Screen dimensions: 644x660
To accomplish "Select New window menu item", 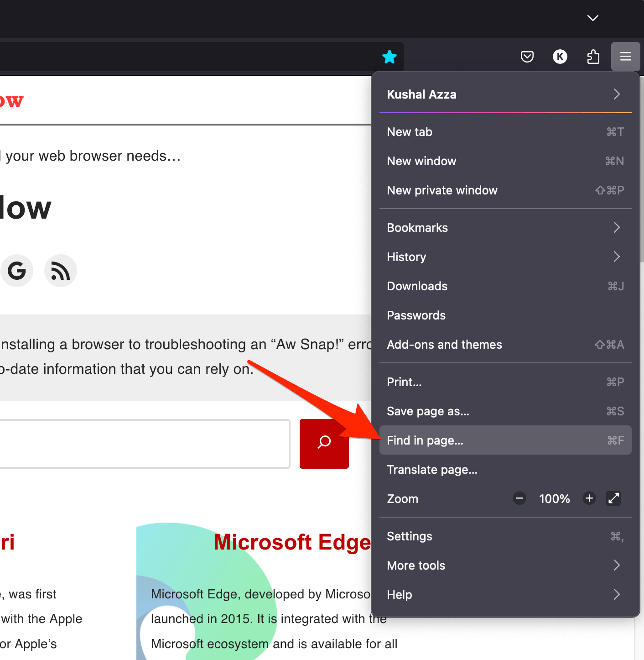I will tap(505, 161).
